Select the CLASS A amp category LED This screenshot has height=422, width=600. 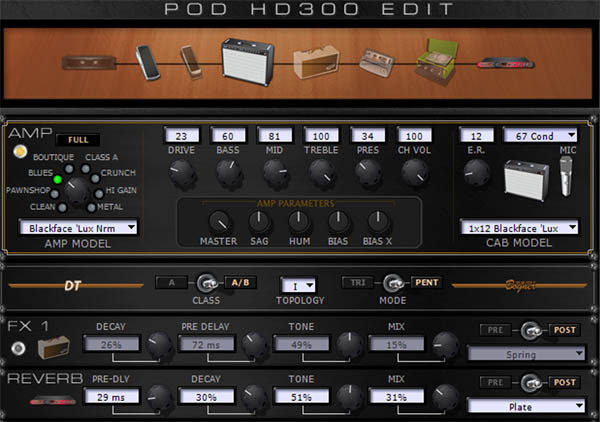click(x=86, y=169)
